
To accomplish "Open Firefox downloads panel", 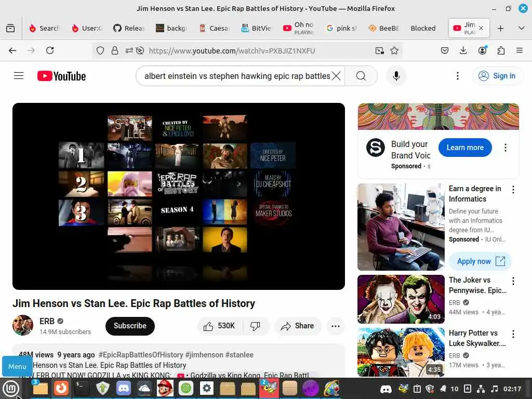I will point(463,50).
